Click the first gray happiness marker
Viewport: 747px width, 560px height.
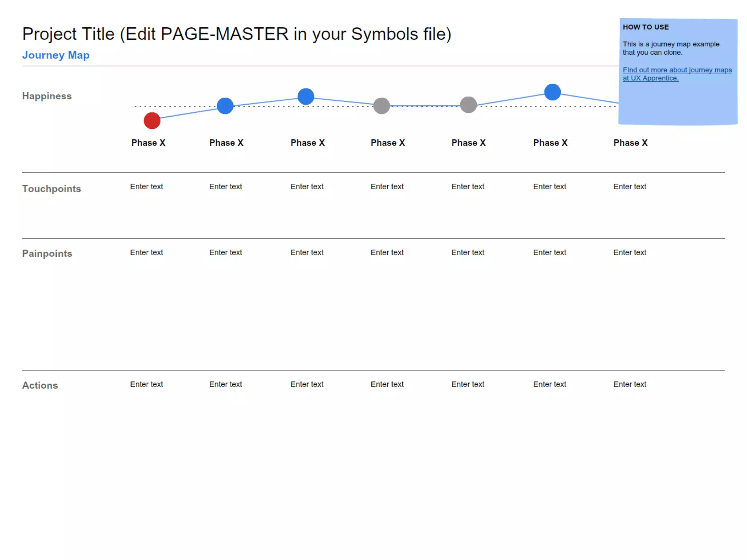coord(382,106)
